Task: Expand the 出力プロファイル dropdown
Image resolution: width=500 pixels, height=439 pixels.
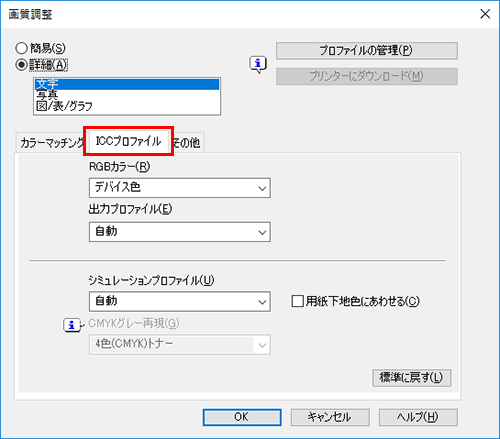Action: point(180,232)
